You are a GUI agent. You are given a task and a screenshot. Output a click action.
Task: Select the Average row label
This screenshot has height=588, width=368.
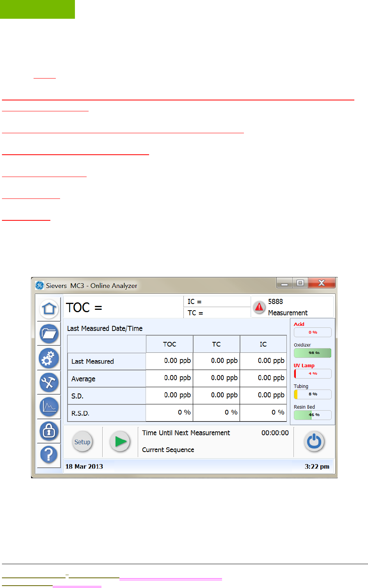[x=107, y=379]
